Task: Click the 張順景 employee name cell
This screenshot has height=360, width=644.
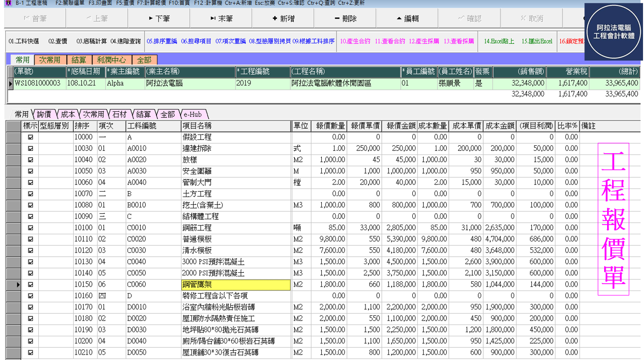Action: tap(455, 84)
